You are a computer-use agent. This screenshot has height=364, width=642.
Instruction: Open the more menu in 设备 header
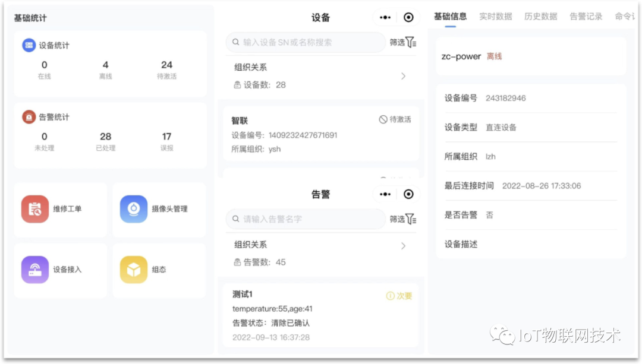tap(385, 18)
